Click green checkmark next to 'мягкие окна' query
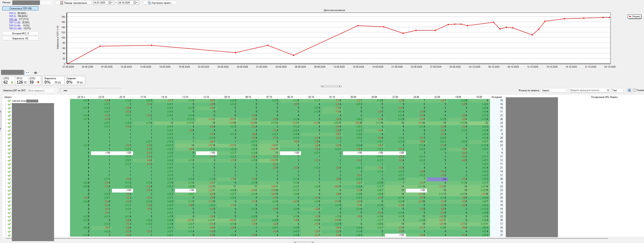The height and width of the screenshot is (243, 644). [x=9, y=101]
